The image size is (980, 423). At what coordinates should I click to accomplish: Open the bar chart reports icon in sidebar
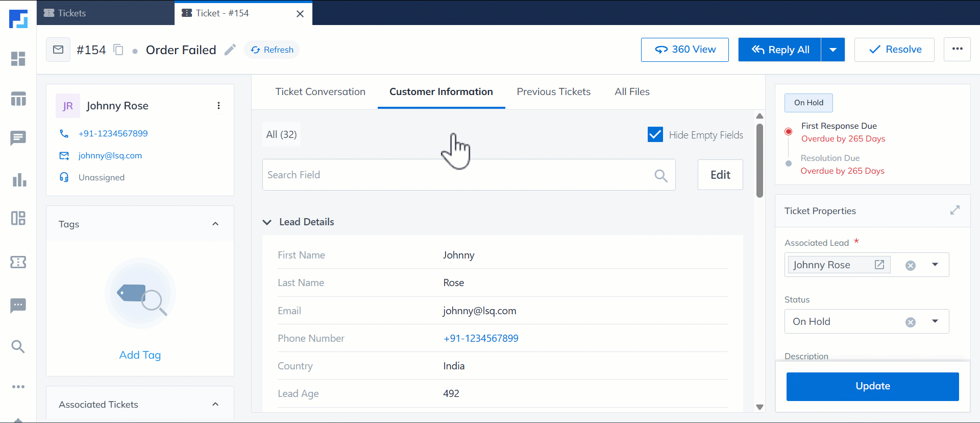point(19,180)
